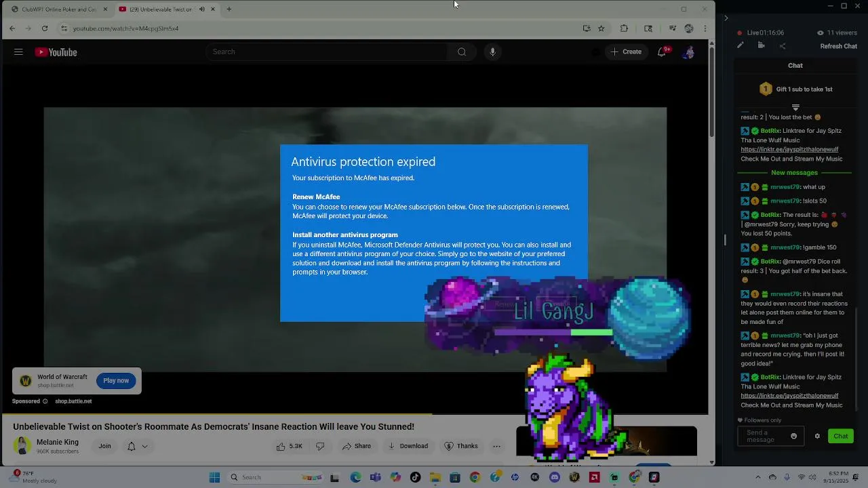Open TikTok from the taskbar
Image resolution: width=868 pixels, height=488 pixels.
pyautogui.click(x=415, y=478)
